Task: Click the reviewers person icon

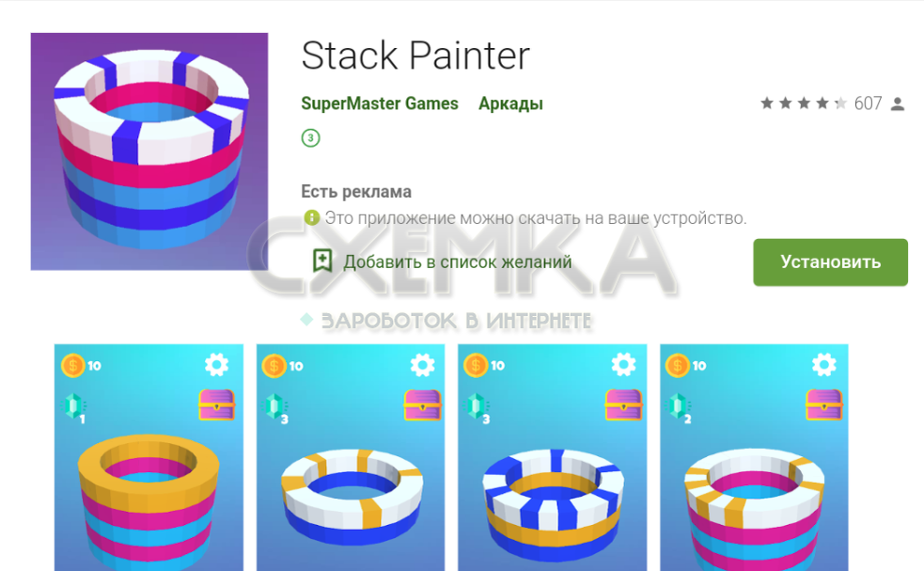Action: [898, 104]
